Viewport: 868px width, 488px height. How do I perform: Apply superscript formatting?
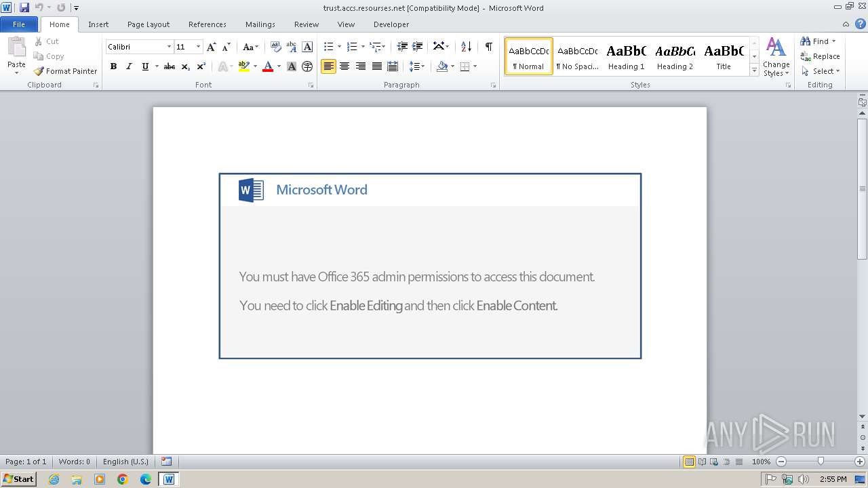coord(201,66)
